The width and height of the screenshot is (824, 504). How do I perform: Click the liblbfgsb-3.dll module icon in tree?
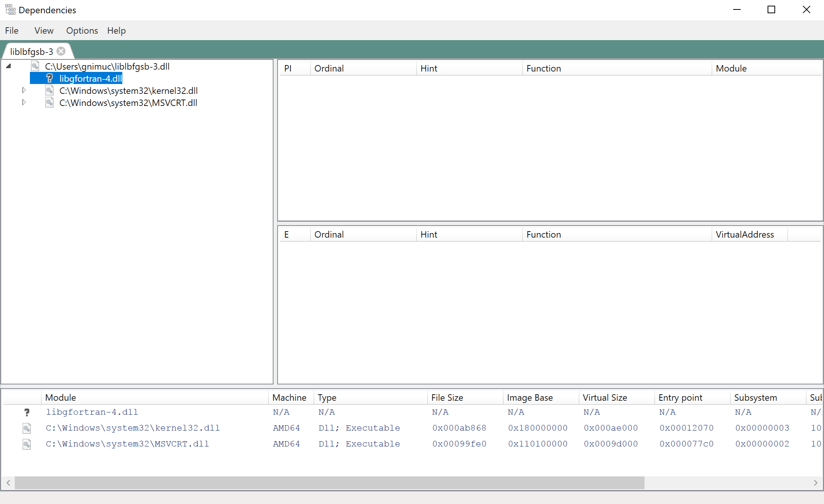[x=35, y=66]
